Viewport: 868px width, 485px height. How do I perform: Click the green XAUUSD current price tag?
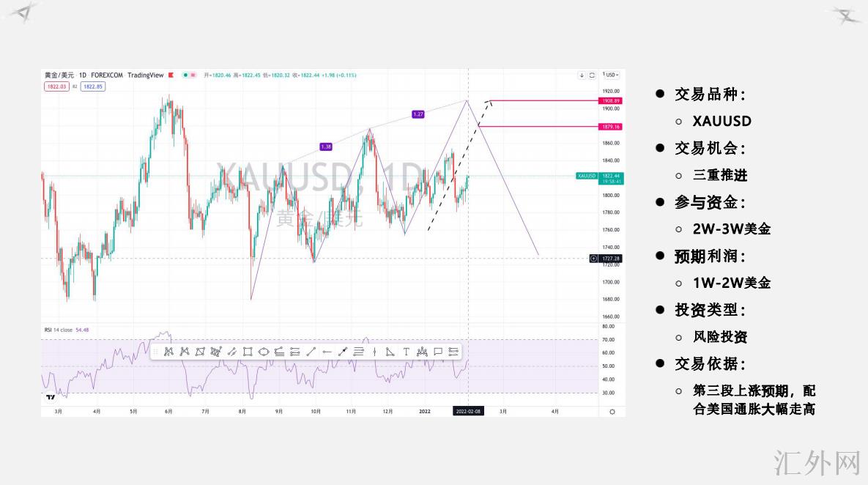pos(587,176)
